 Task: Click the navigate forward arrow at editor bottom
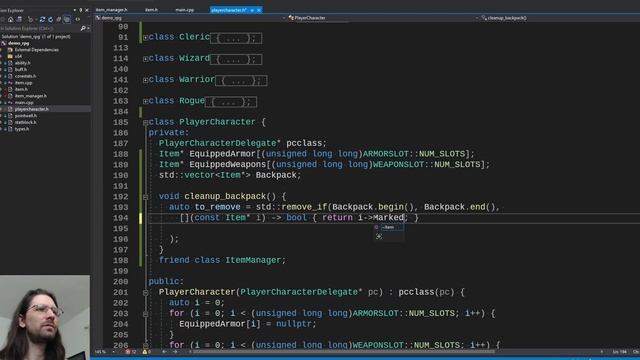(175, 351)
